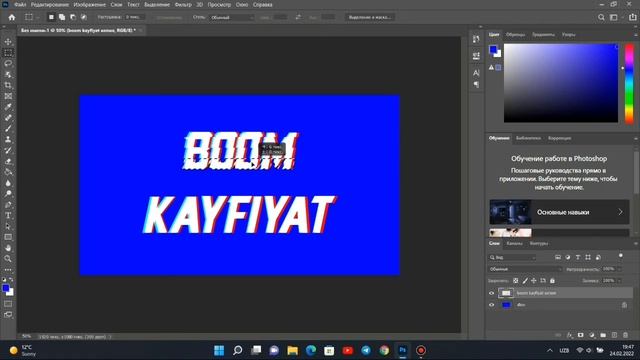This screenshot has height=360, width=640.
Task: Delete layer with trash icon
Action: [625, 335]
